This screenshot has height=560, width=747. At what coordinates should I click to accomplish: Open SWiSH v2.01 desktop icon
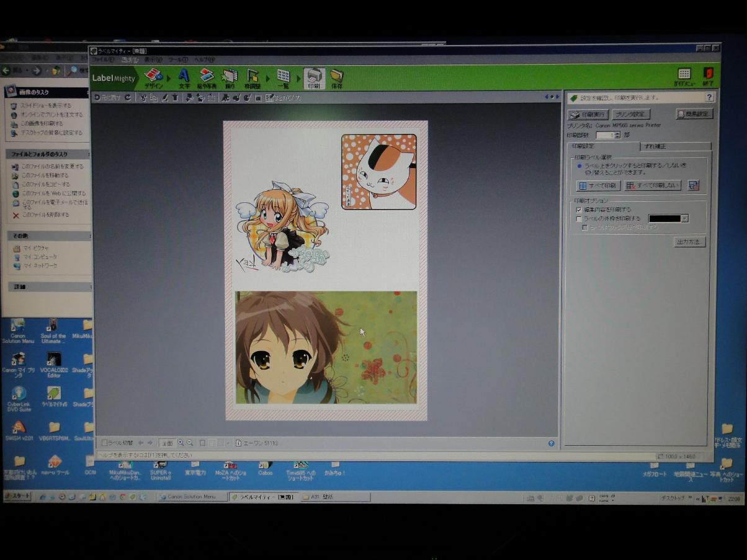pyautogui.click(x=19, y=431)
